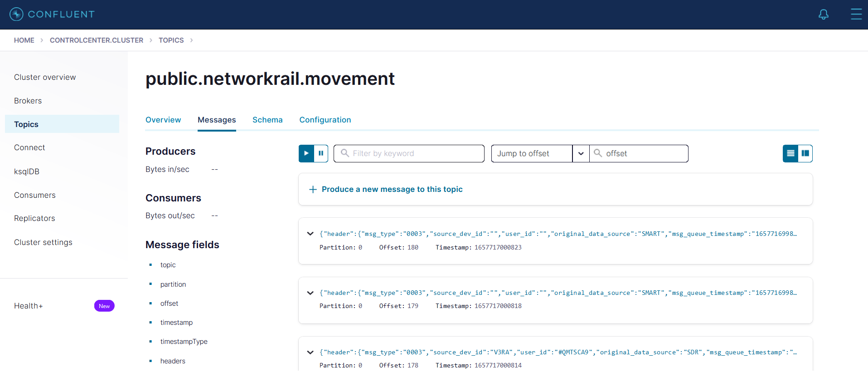
Task: Click search icon in keyword filter
Action: 345,153
